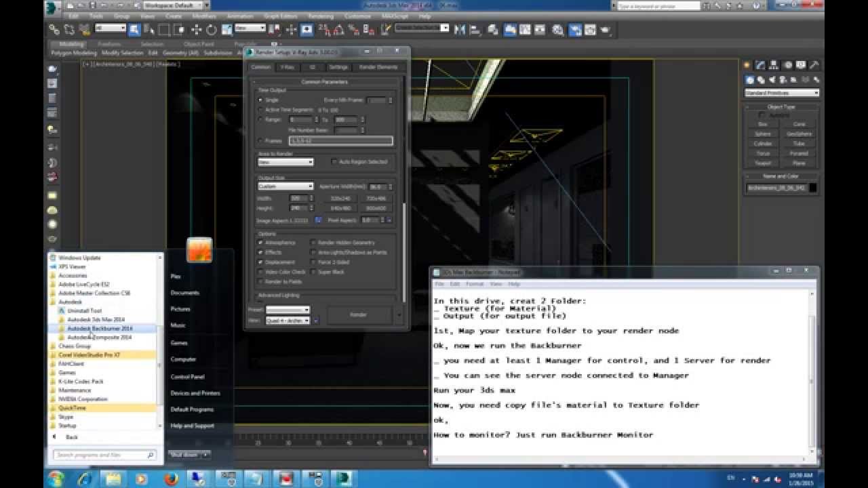The image size is (868, 488).
Task: Toggle the Effects option checkbox
Action: tap(261, 252)
